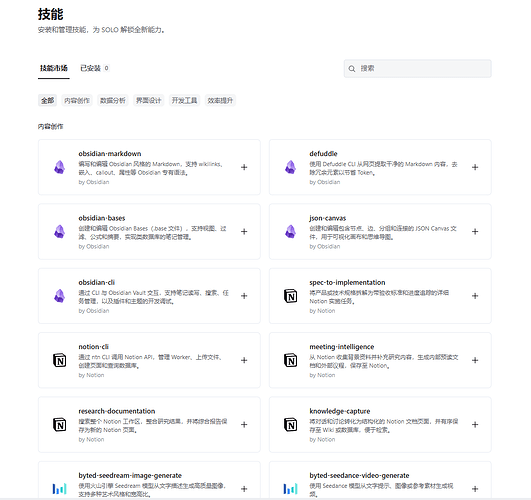Filter skills by 界面设计
The height and width of the screenshot is (500, 531).
149,100
